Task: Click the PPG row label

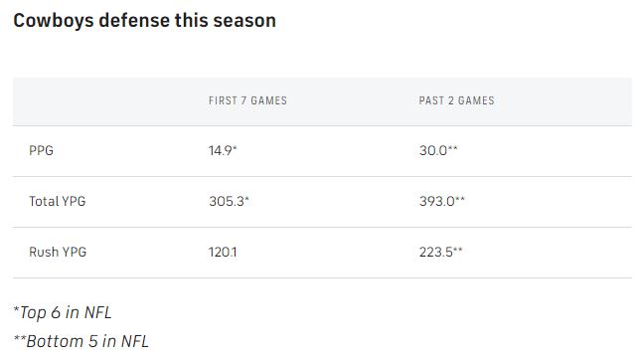Action: click(41, 150)
